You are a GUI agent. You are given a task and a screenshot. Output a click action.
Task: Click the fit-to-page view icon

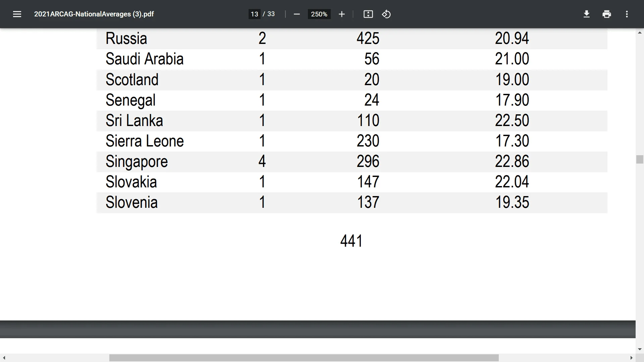pos(368,14)
